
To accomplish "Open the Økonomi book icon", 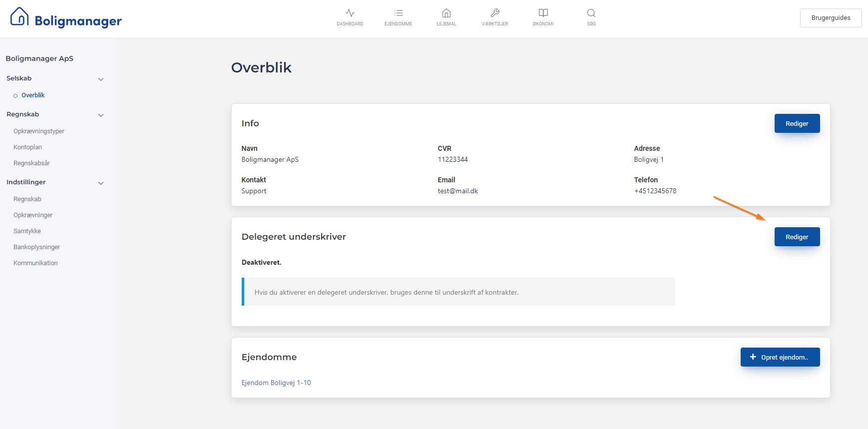I will coord(543,13).
